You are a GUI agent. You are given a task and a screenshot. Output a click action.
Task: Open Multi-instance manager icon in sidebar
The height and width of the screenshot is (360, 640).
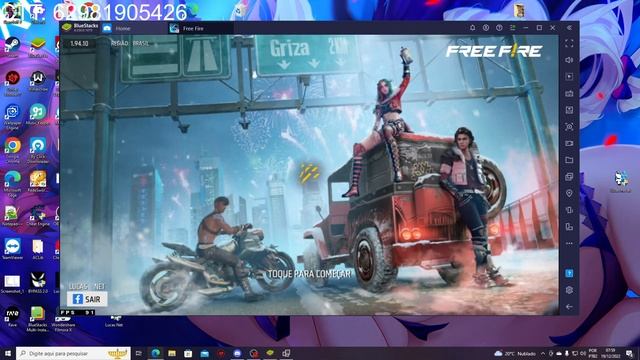pos(569,177)
